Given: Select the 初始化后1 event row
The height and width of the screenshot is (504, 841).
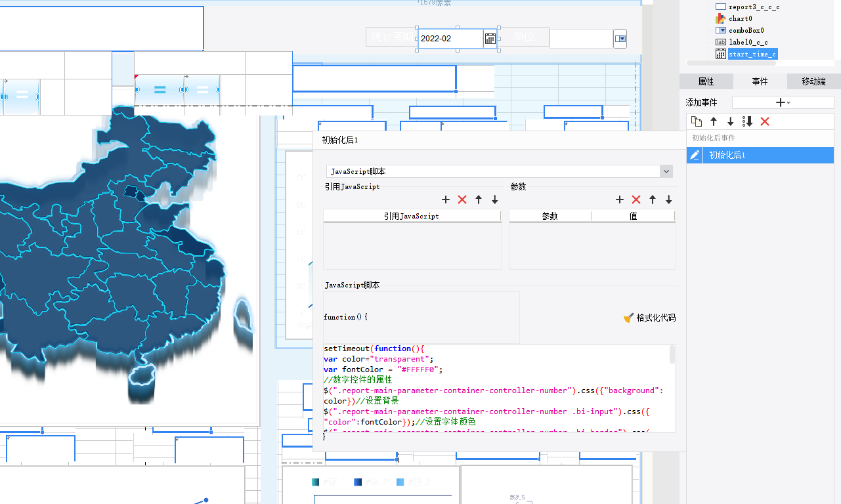Looking at the screenshot, I should 760,155.
